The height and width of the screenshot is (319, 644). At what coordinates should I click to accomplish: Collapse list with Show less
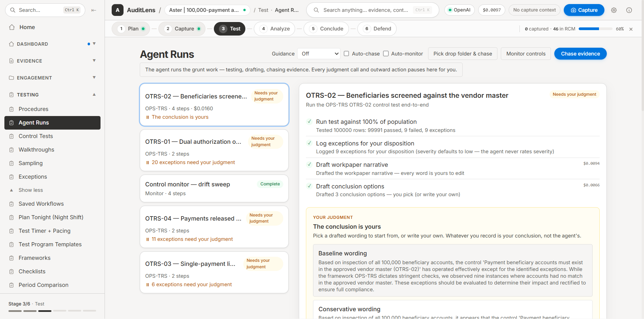pos(30,190)
